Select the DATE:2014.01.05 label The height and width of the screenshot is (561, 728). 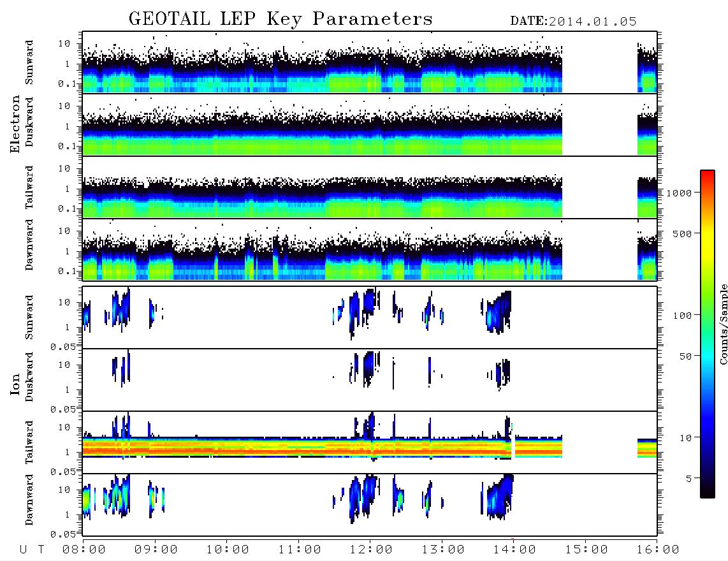(x=573, y=22)
